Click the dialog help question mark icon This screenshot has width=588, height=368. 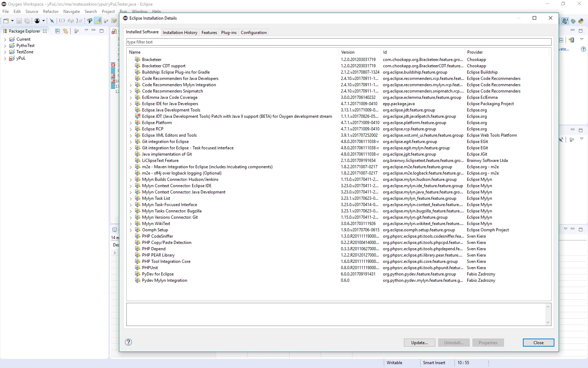coord(128,342)
